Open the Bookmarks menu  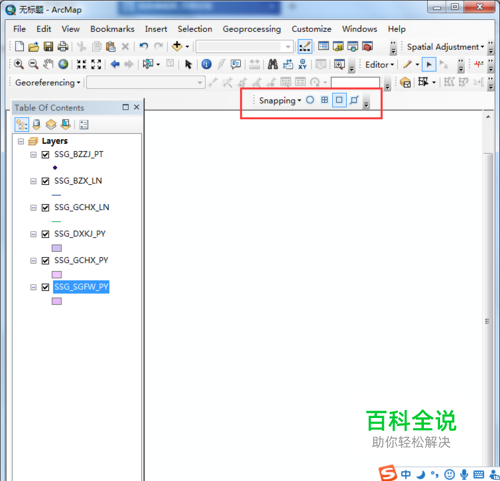[112, 29]
